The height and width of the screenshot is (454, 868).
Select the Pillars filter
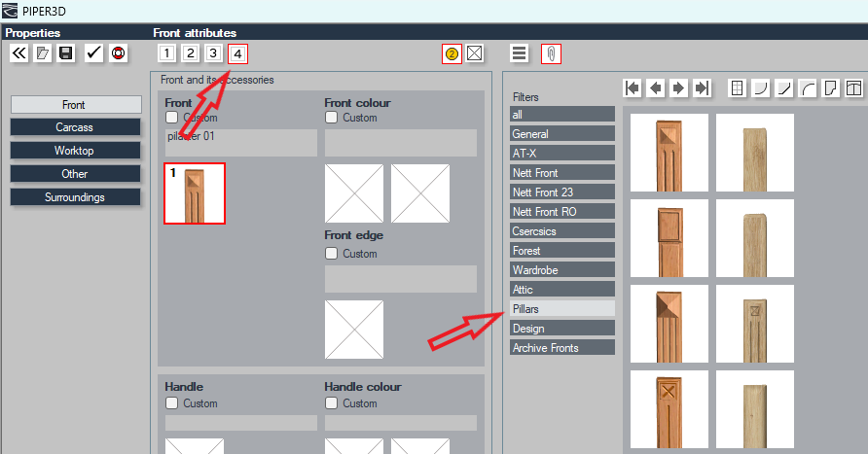click(562, 308)
